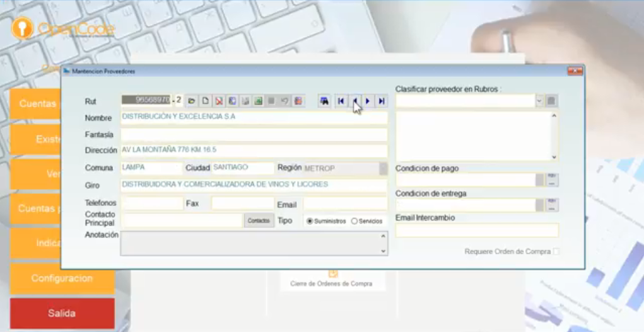Expand the Clasificar proveedor en Rubros dropdown
The width and height of the screenshot is (644, 332).
click(540, 101)
